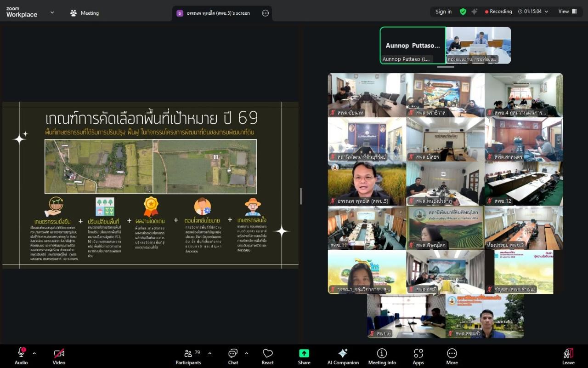Click the muted mic icon on สพข.6 tile

point(372,333)
